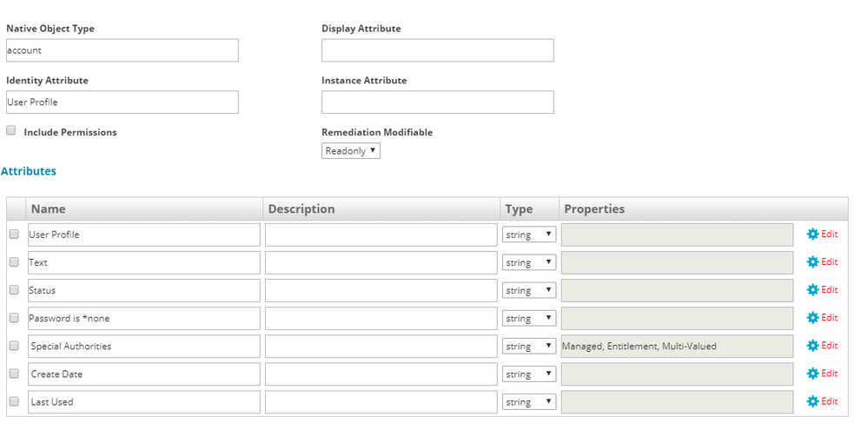Check the select-all checkbox in Attributes header
The width and height of the screenshot is (868, 430).
coord(14,209)
